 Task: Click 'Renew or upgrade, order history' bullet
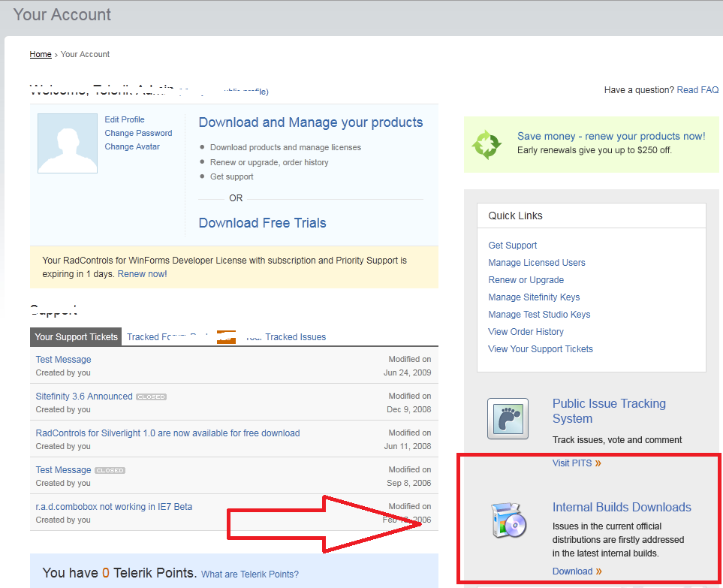click(270, 162)
